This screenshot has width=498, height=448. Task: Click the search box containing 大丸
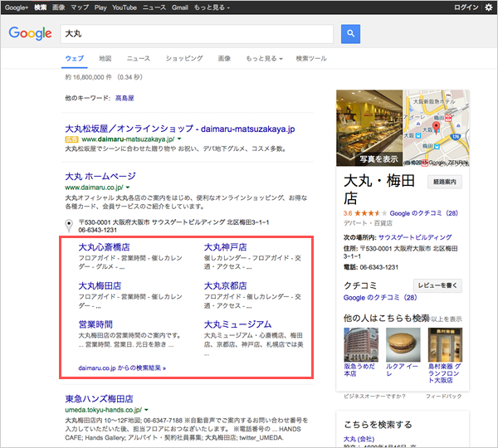[x=197, y=34]
